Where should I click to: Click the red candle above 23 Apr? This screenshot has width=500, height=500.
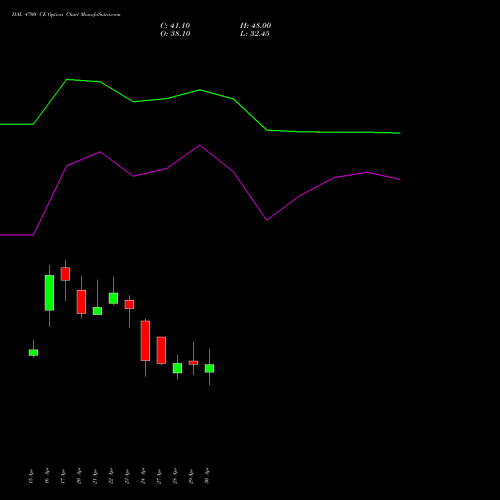(x=129, y=304)
